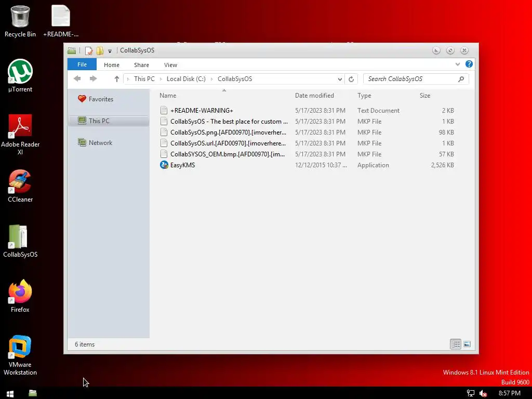Click the 98 KB size cell

click(446, 132)
